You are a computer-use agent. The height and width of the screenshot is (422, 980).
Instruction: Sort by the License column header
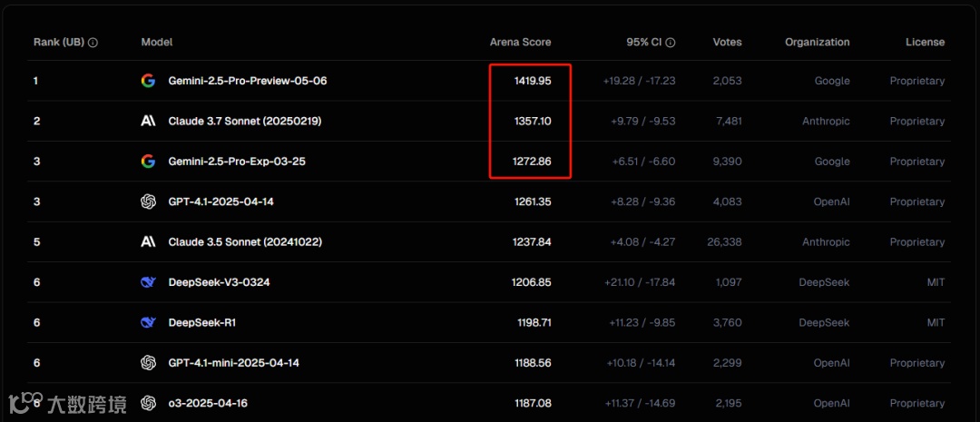925,43
